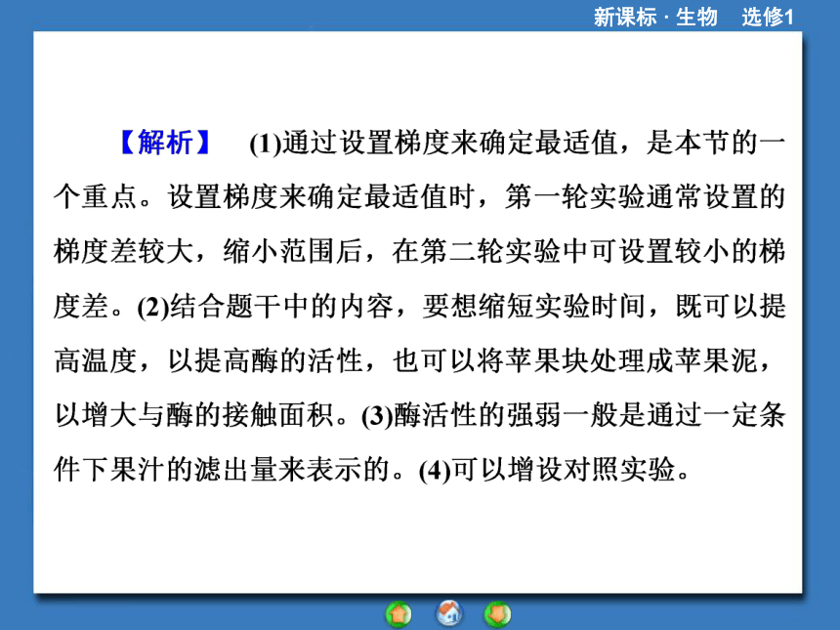Click the line starting 个重点。设置梯度来确定
The image size is (840, 630).
[419, 196]
